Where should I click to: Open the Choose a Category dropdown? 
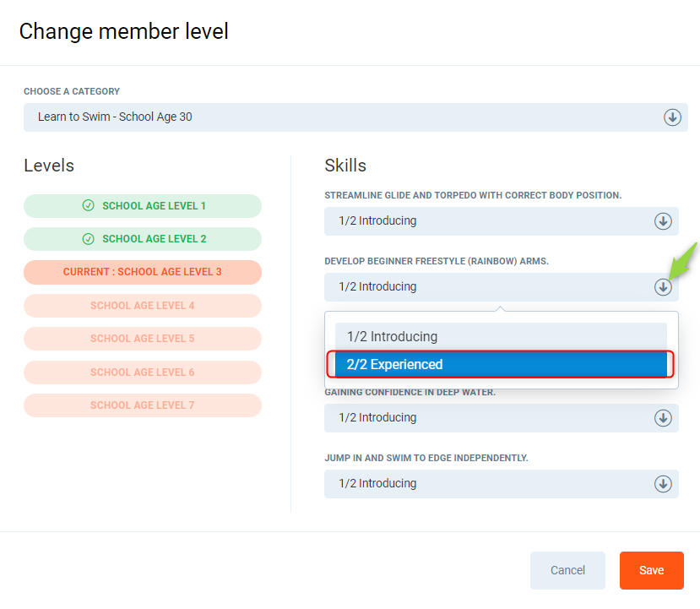tap(355, 117)
